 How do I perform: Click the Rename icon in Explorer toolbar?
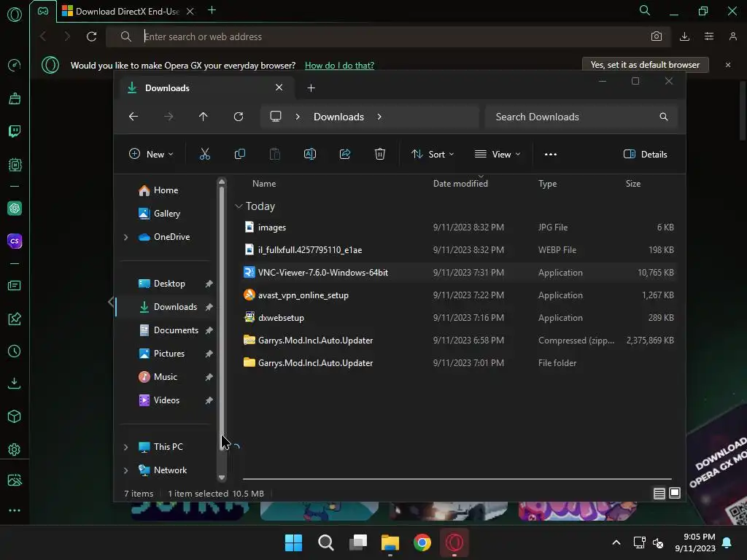(x=309, y=154)
